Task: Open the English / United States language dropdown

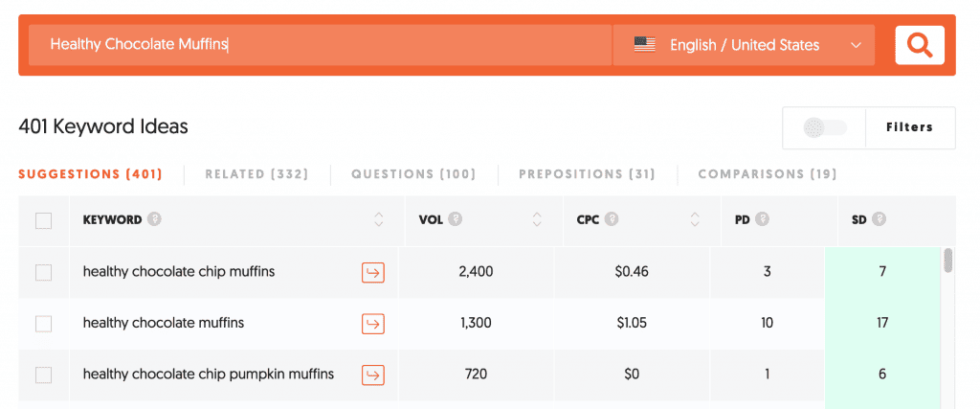Action: tap(744, 45)
